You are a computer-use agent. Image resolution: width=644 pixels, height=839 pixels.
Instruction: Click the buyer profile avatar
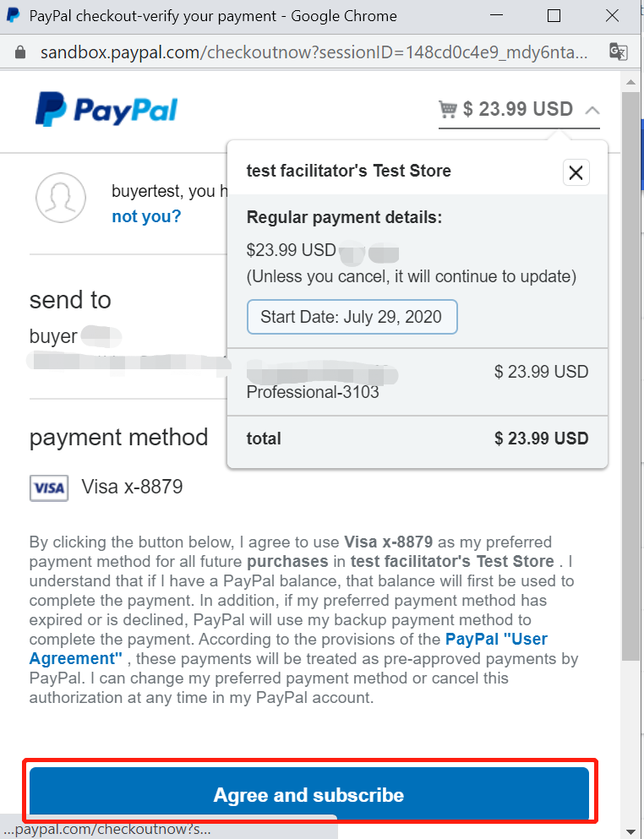pyautogui.click(x=61, y=197)
